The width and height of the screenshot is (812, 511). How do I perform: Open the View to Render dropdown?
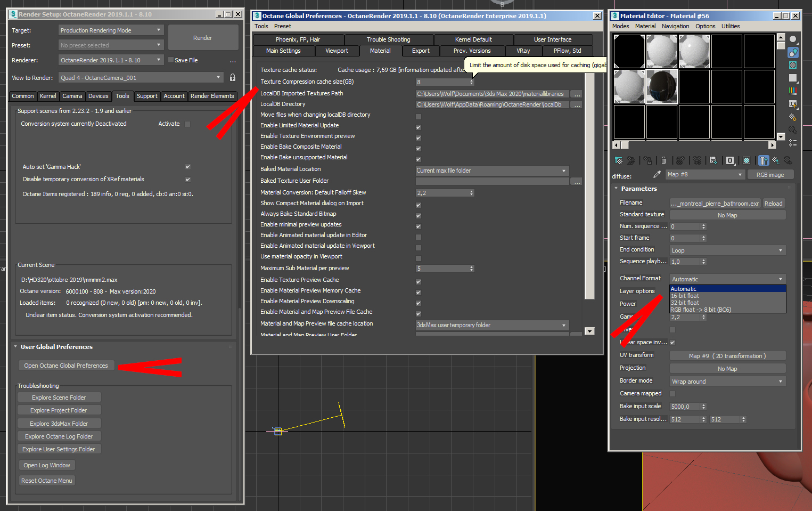point(141,78)
